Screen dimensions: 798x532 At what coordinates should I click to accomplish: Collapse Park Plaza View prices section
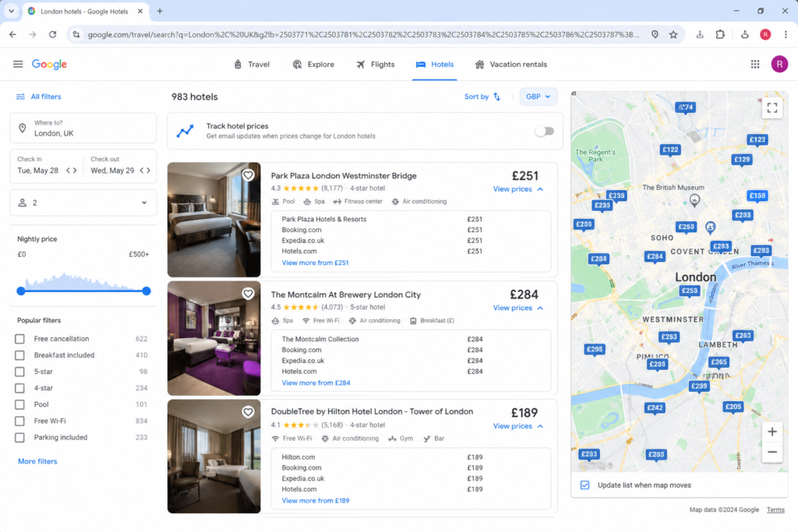(x=518, y=189)
